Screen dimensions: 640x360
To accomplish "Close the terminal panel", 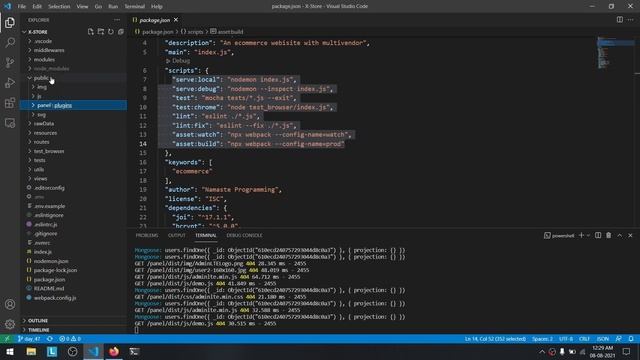I will click(x=630, y=236).
